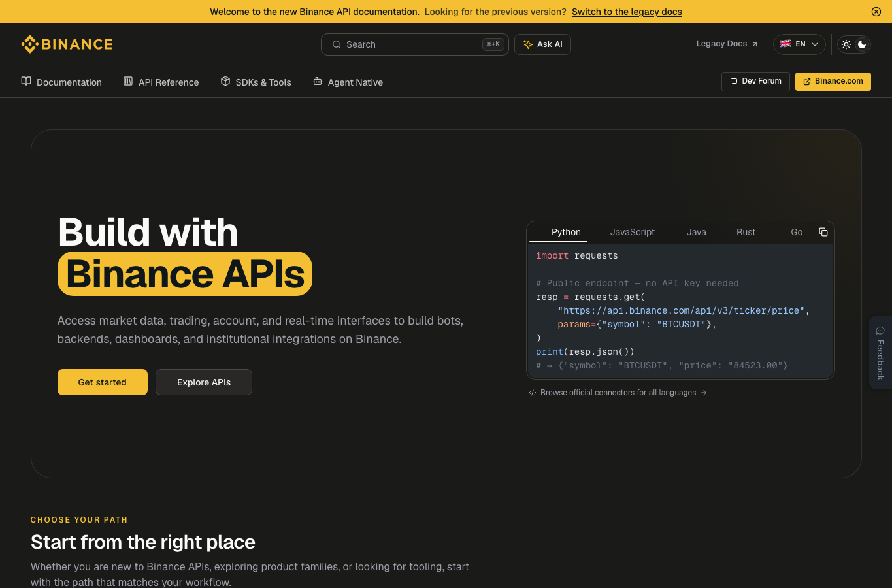Open Browse official connectors for all languages
The image size is (892, 588).
click(618, 393)
